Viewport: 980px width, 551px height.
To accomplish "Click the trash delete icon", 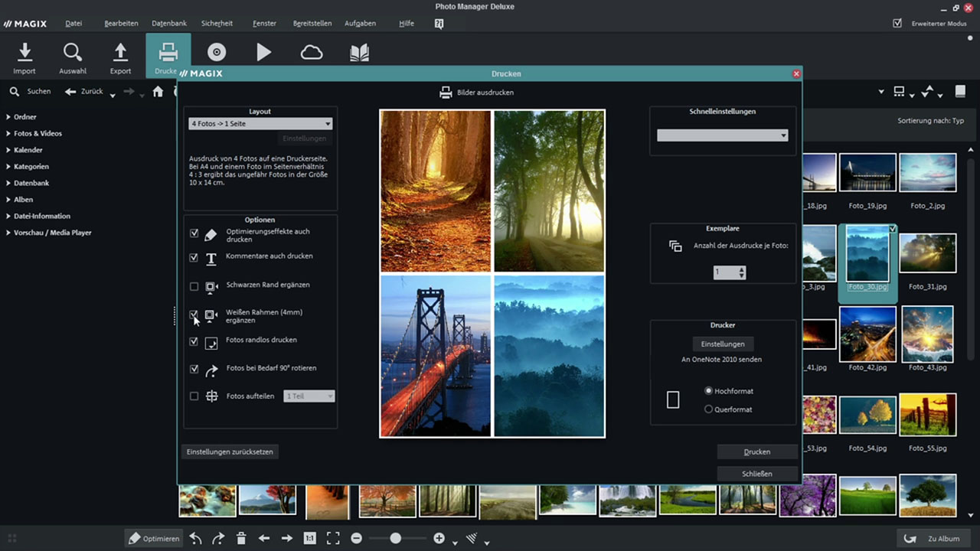I will (241, 539).
